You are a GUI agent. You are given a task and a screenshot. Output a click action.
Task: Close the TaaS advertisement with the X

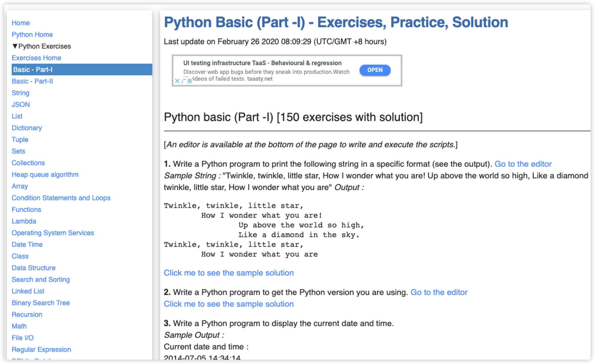pyautogui.click(x=178, y=81)
